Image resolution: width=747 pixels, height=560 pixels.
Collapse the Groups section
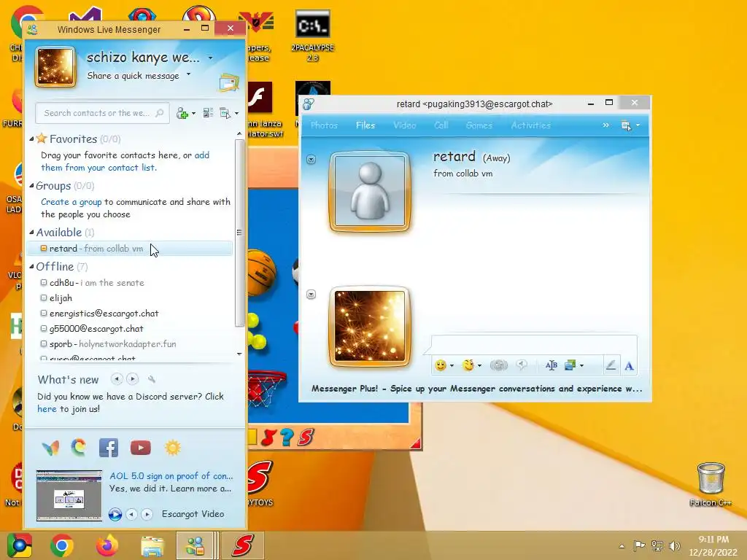tap(31, 186)
